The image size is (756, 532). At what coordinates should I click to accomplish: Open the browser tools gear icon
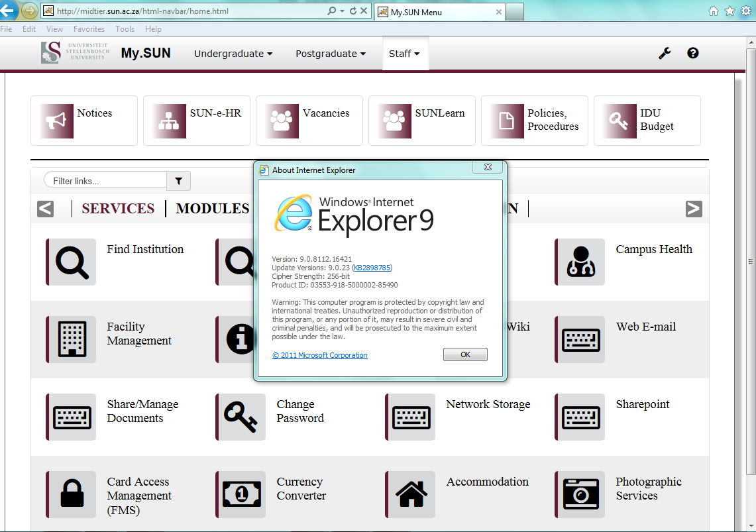(746, 11)
